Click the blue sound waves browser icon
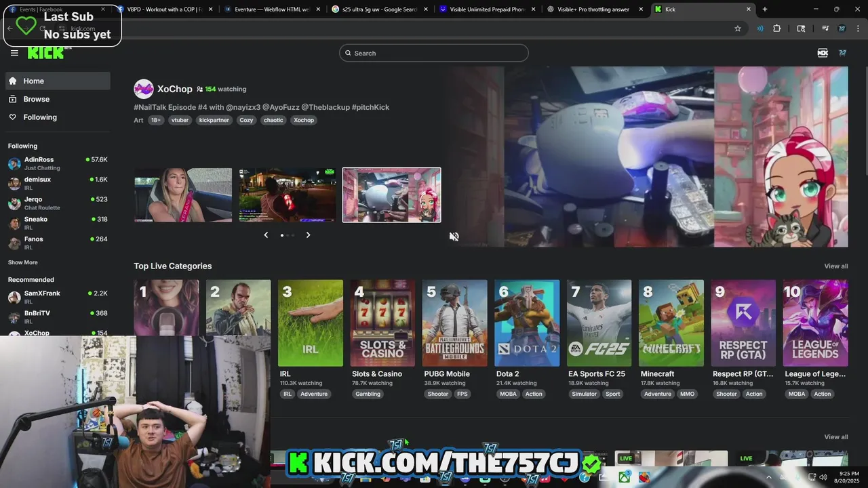This screenshot has width=868, height=488. tap(760, 28)
